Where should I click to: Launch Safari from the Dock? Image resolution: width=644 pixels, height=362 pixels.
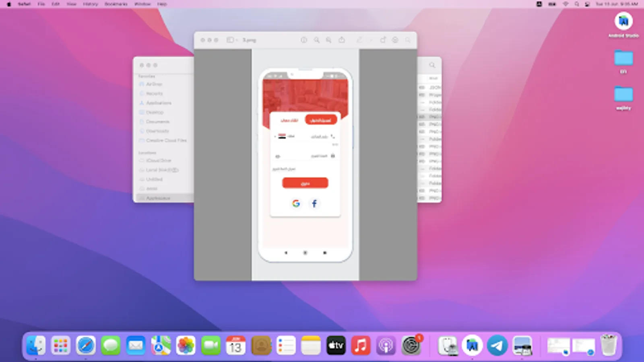pos(86,346)
